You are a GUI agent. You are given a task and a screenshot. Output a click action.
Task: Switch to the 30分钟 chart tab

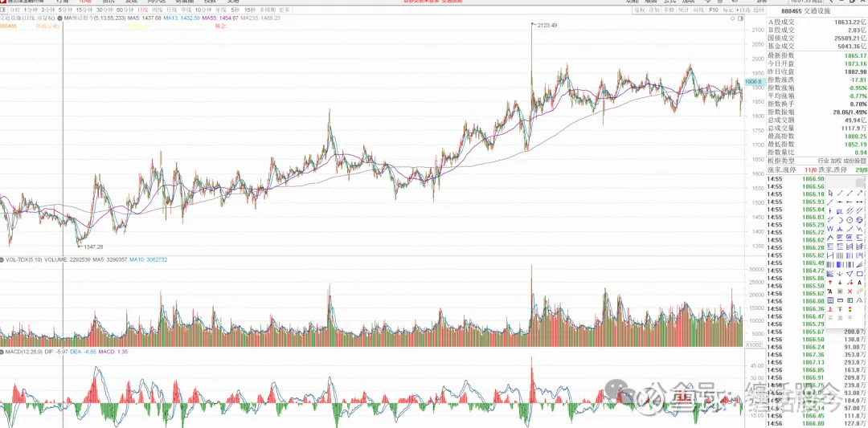104,10
